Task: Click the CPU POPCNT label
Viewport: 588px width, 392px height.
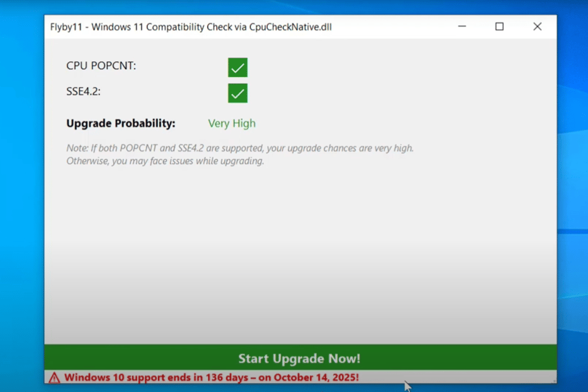Action: pyautogui.click(x=101, y=65)
